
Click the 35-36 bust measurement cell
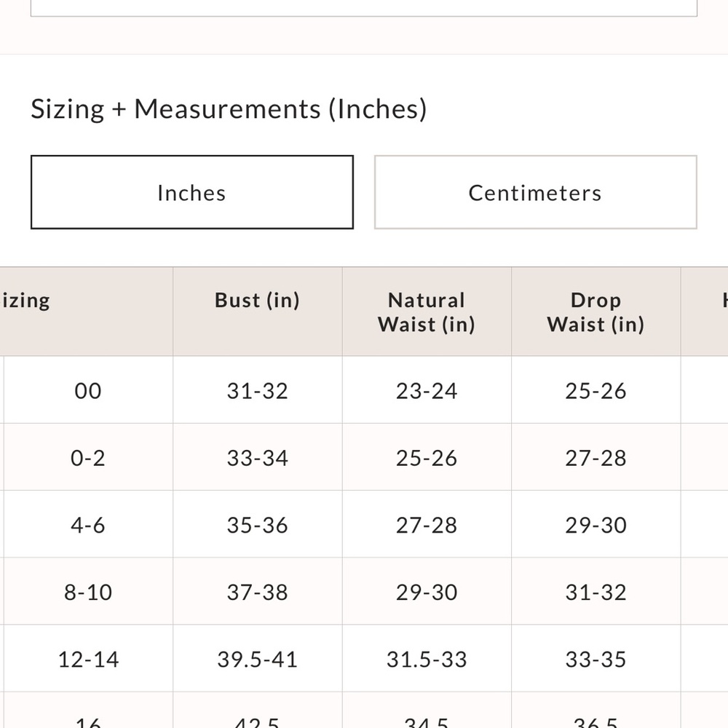258,524
